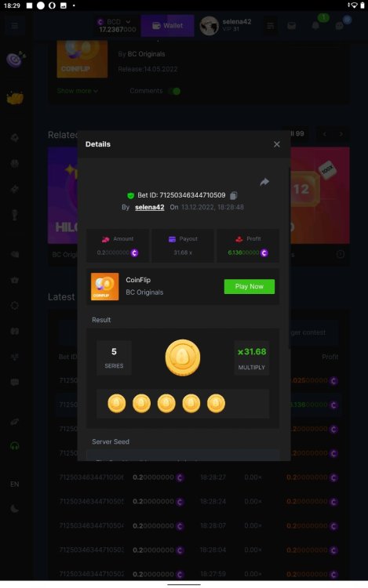Image resolution: width=368 pixels, height=588 pixels.
Task: Expand the Show more section
Action: [78, 91]
